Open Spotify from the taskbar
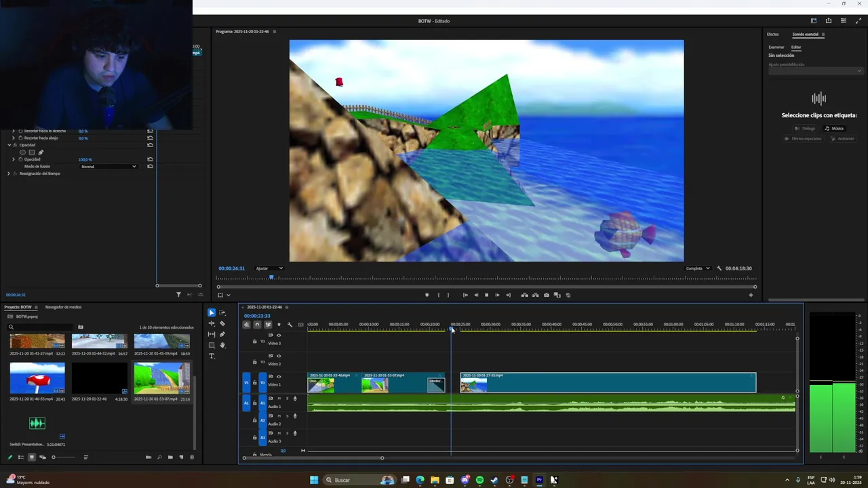 [x=479, y=480]
